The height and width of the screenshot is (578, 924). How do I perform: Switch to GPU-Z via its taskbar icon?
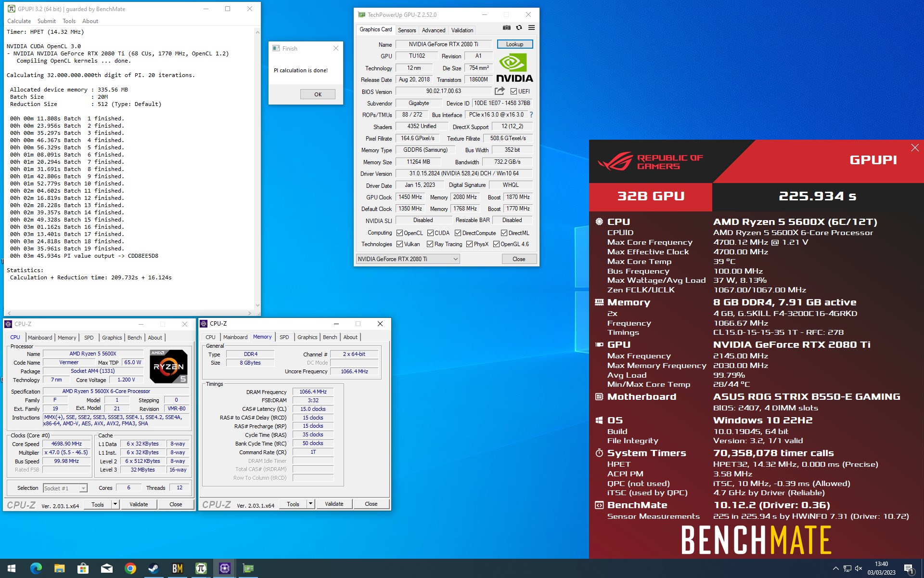[x=248, y=568]
